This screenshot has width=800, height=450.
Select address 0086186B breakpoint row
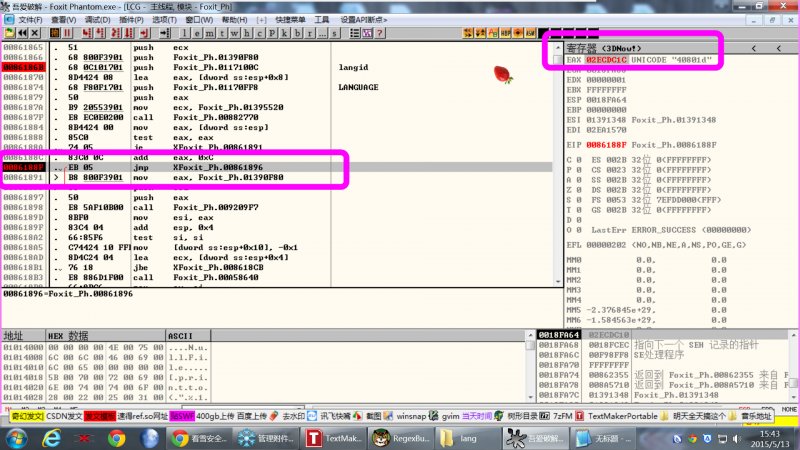coord(23,67)
